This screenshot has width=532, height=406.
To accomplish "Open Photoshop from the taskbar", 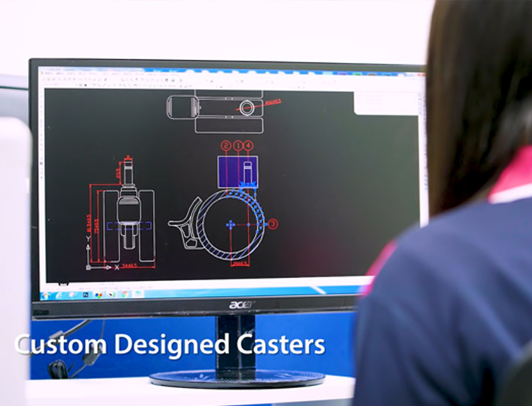I will [x=87, y=295].
